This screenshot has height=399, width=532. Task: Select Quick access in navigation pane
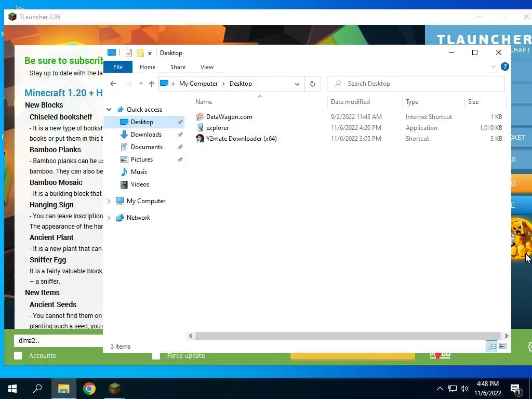(144, 109)
